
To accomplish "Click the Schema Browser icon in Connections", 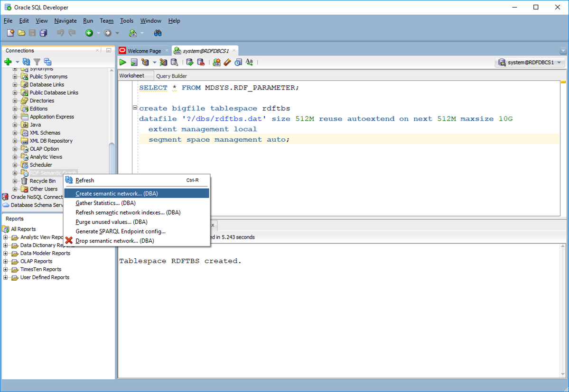I will [47, 62].
